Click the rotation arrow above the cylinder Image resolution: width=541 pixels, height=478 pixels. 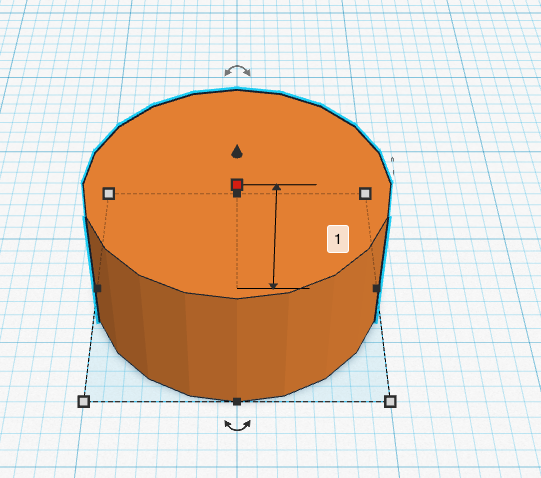(237, 70)
